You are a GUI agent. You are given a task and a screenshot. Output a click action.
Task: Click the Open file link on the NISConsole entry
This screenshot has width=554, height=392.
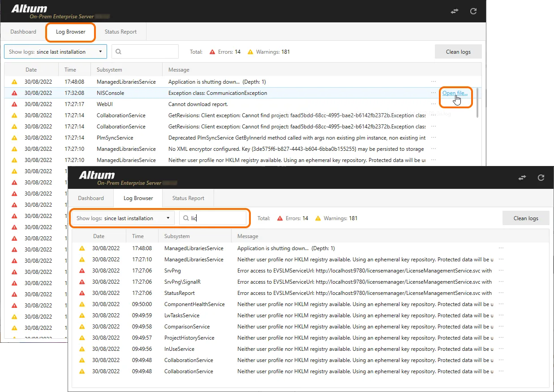point(455,93)
